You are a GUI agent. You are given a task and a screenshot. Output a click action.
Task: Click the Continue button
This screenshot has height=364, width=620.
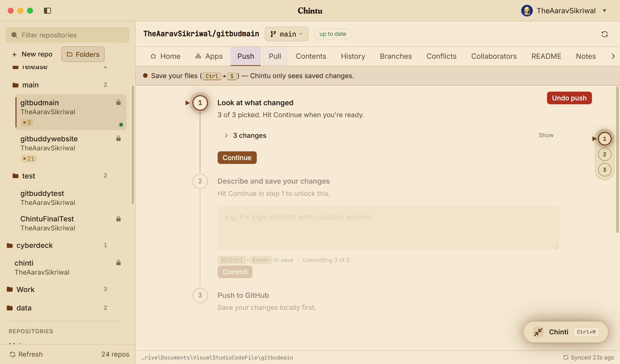237,158
